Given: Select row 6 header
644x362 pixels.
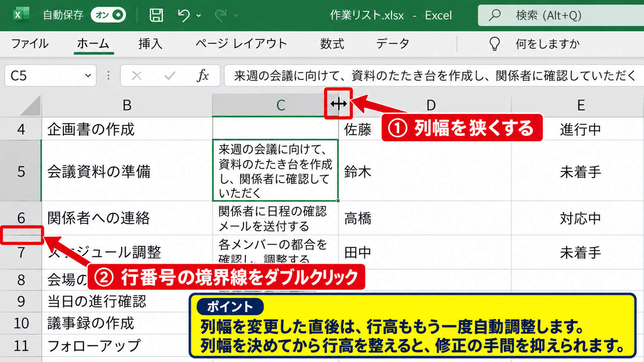Looking at the screenshot, I should 21,218.
